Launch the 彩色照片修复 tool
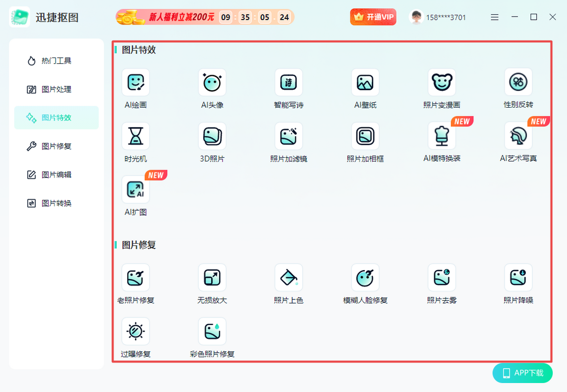Viewport: 567px width, 392px height. 212,331
